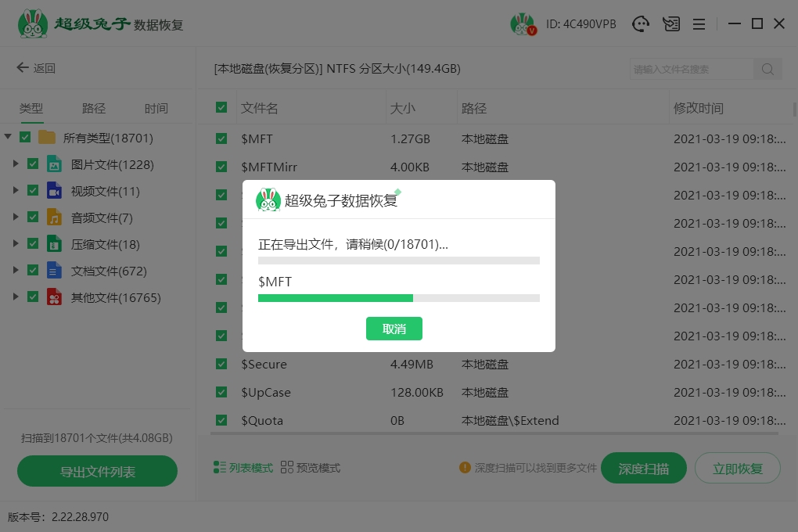Expand the 文档文件 tree node

[16, 271]
